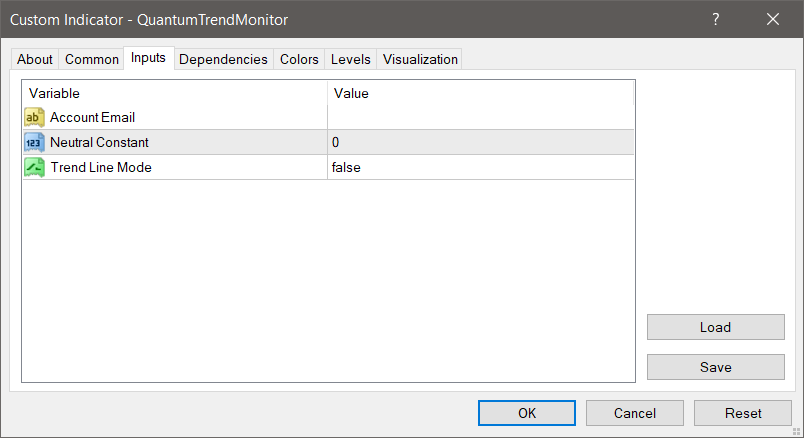Click the help question mark icon
Image resolution: width=804 pixels, height=438 pixels.
pos(716,19)
